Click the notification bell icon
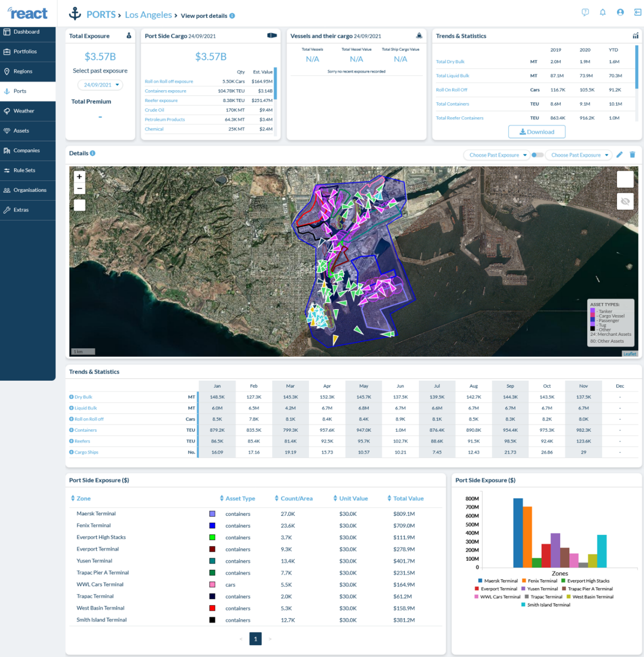Screen dimensions: 644x657 602,13
